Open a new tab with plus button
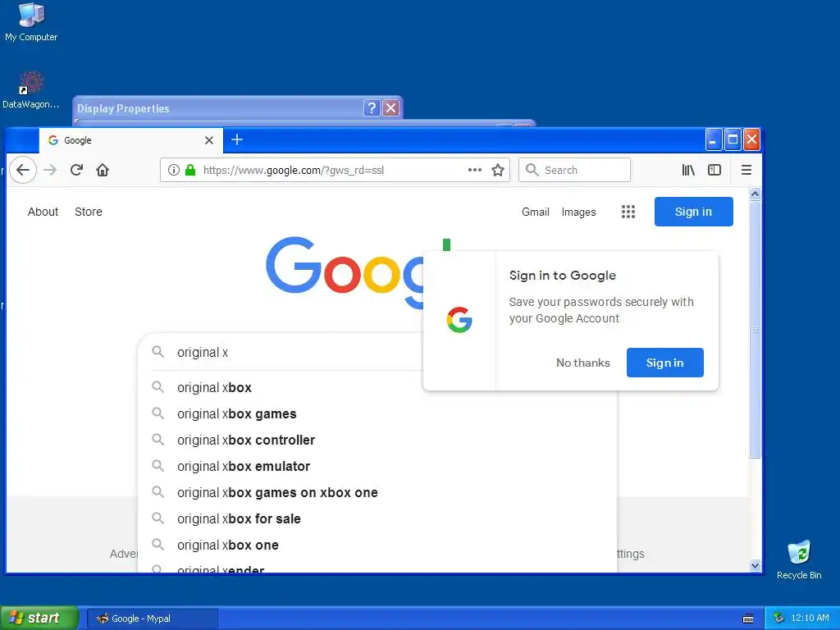The width and height of the screenshot is (840, 630). pos(237,139)
